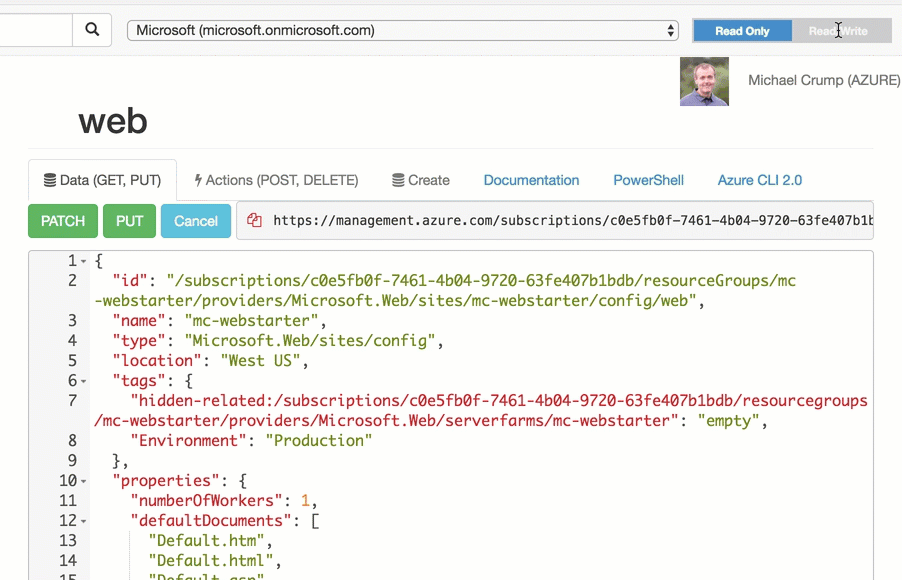Open the Azure CLI 2.0 tab
The width and height of the screenshot is (902, 580).
[759, 180]
